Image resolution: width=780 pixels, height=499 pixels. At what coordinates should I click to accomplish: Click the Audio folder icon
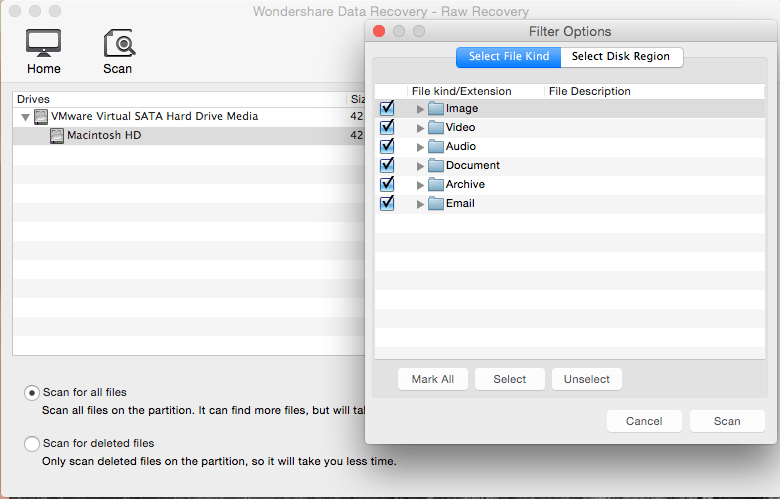(x=436, y=146)
